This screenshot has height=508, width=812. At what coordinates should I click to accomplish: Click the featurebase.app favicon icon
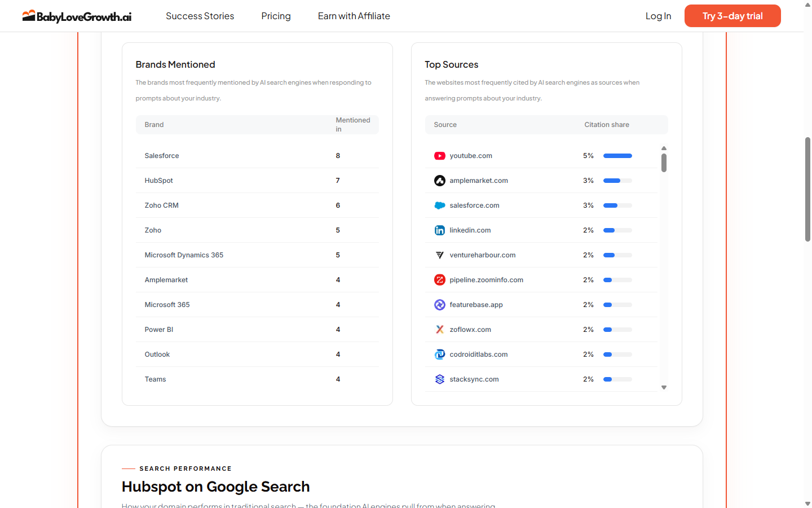[440, 305]
